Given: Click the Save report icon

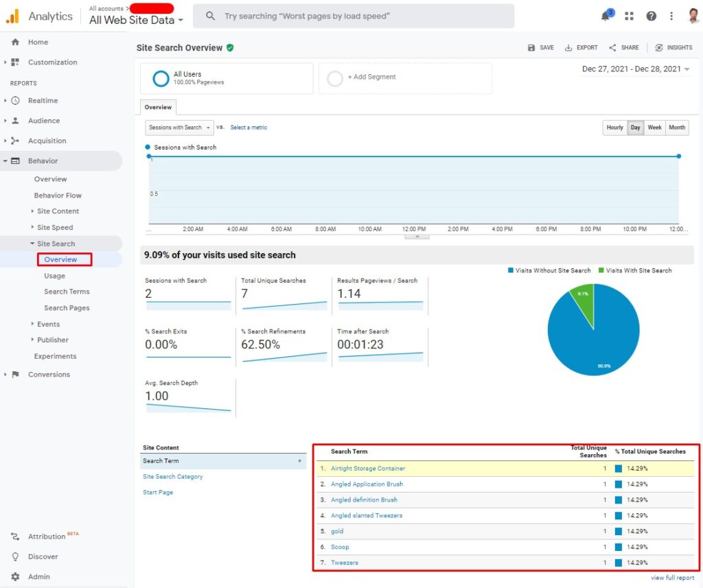Looking at the screenshot, I should click(542, 47).
